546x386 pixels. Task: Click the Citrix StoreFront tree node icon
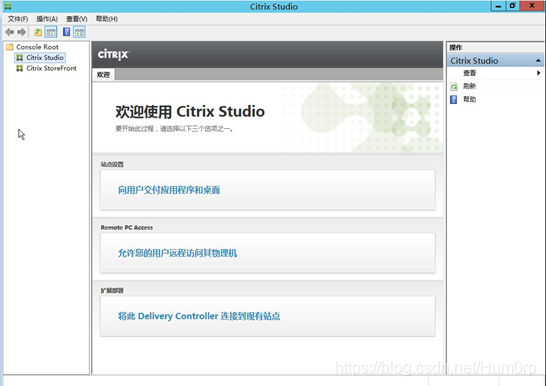pos(20,68)
